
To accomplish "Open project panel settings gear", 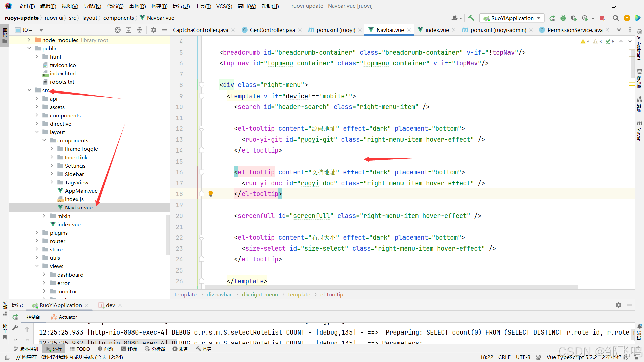I will coord(154,30).
